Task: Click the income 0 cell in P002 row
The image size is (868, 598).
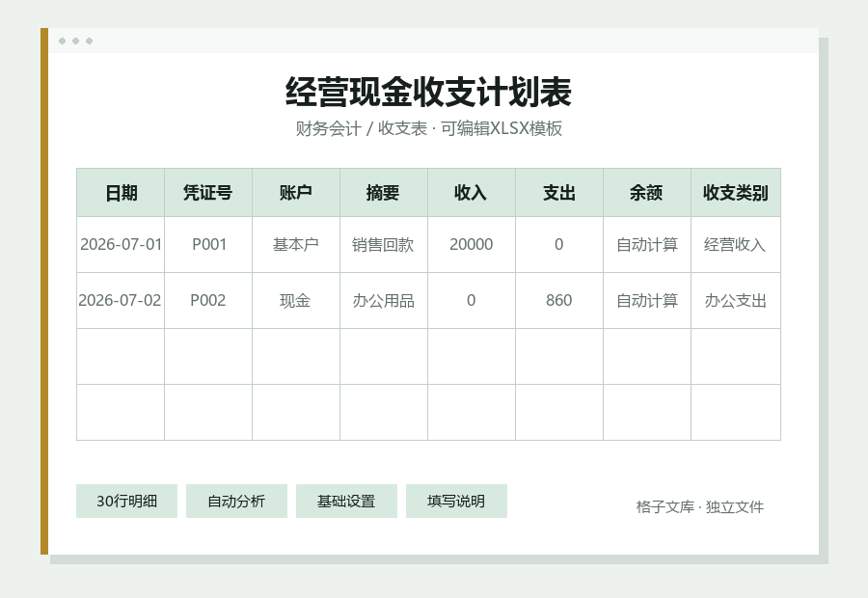Action: click(x=472, y=301)
